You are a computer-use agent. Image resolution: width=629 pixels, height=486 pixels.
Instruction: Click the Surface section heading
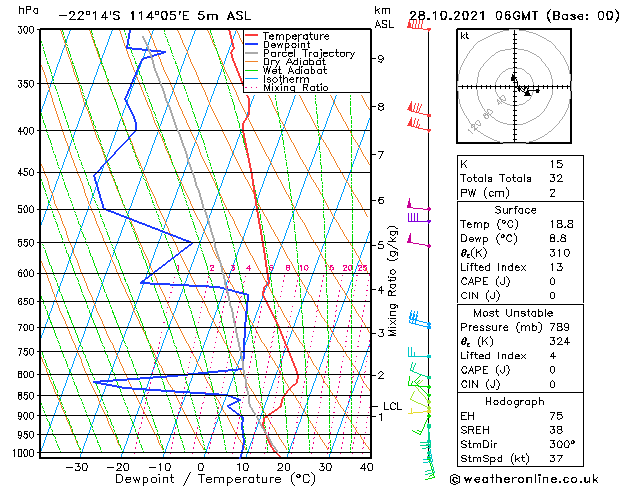(515, 210)
